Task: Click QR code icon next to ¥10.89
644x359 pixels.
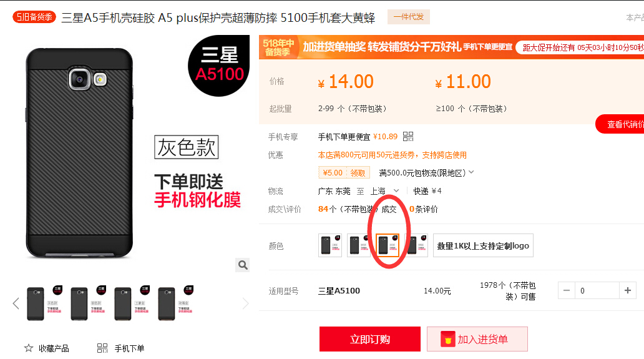Action: tap(408, 136)
